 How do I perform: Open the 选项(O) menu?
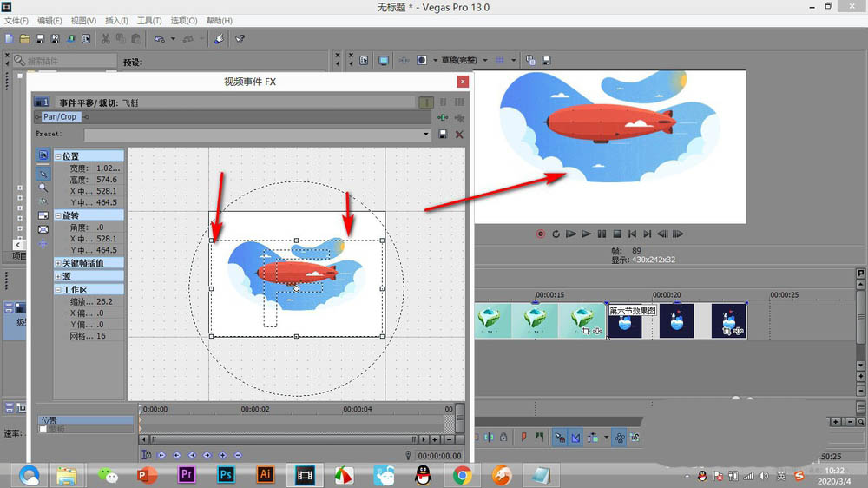(184, 21)
